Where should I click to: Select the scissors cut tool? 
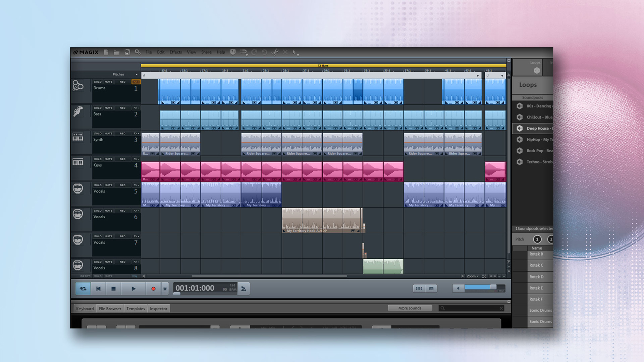[x=275, y=52]
